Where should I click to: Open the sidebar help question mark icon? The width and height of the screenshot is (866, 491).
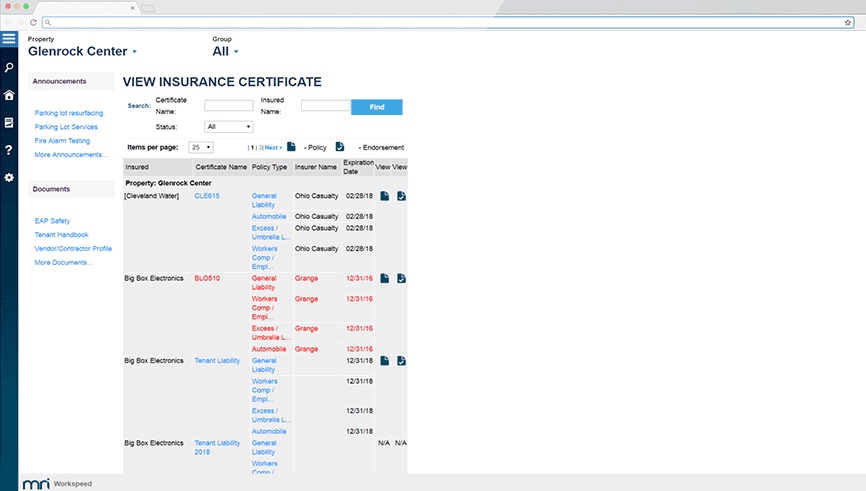(9, 150)
